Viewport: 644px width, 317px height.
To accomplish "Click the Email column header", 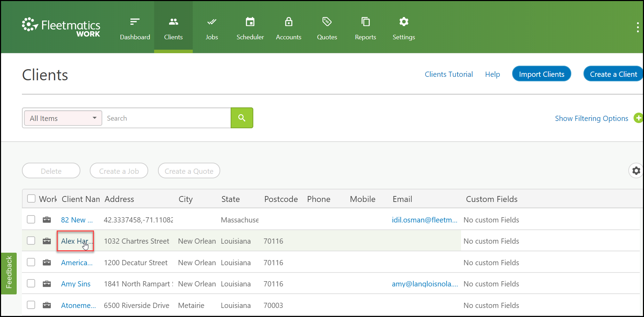I will click(402, 199).
